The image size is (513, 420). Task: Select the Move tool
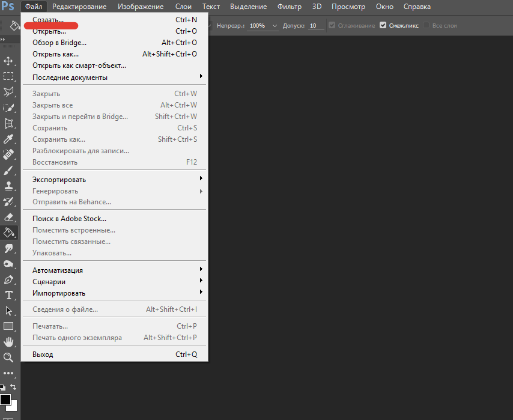(8, 61)
